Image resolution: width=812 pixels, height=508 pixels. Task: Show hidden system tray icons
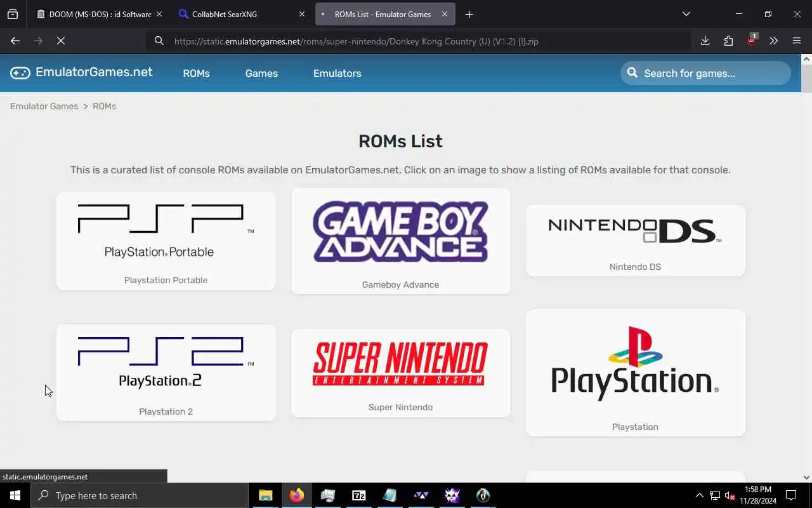pyautogui.click(x=699, y=495)
